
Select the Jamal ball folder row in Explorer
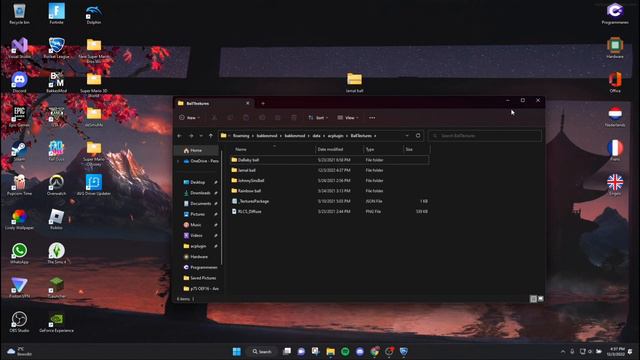tap(329, 170)
